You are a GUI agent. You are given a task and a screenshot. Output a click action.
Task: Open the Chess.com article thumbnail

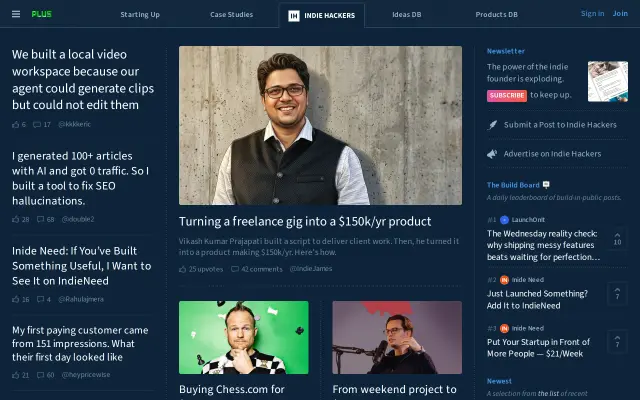click(244, 337)
